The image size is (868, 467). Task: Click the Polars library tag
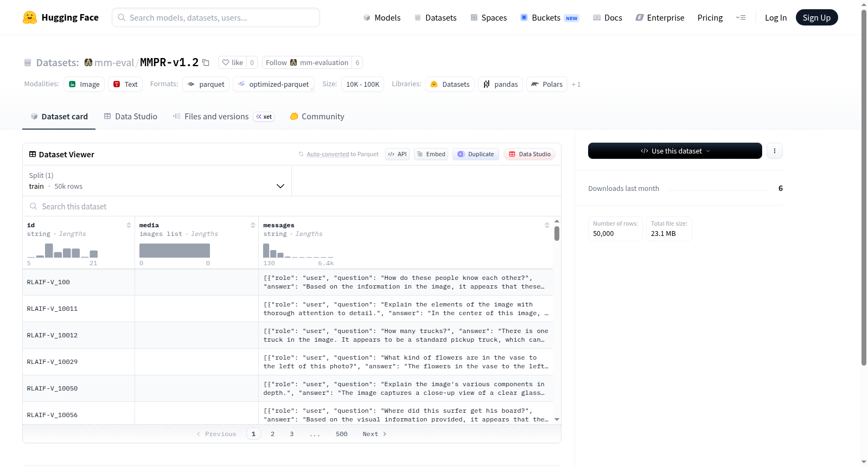click(x=547, y=84)
